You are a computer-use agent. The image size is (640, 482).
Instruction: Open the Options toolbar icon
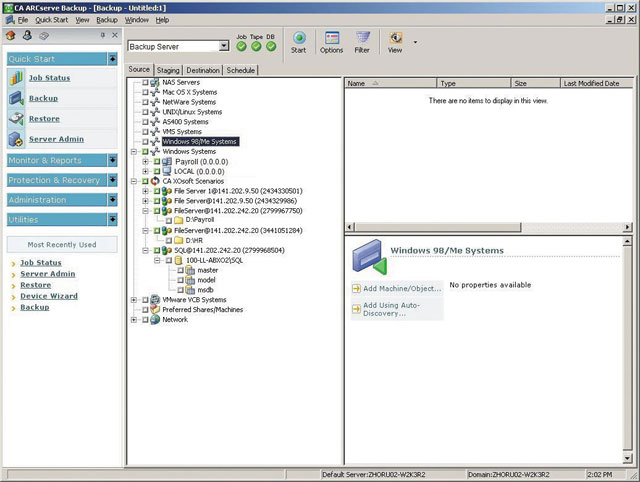(x=332, y=38)
